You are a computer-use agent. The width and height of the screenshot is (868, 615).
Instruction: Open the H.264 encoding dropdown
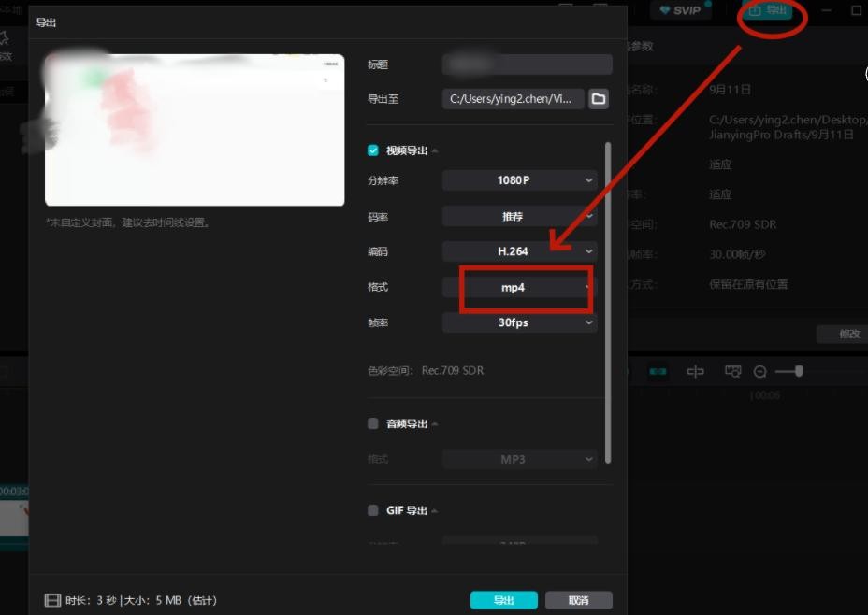click(x=519, y=251)
